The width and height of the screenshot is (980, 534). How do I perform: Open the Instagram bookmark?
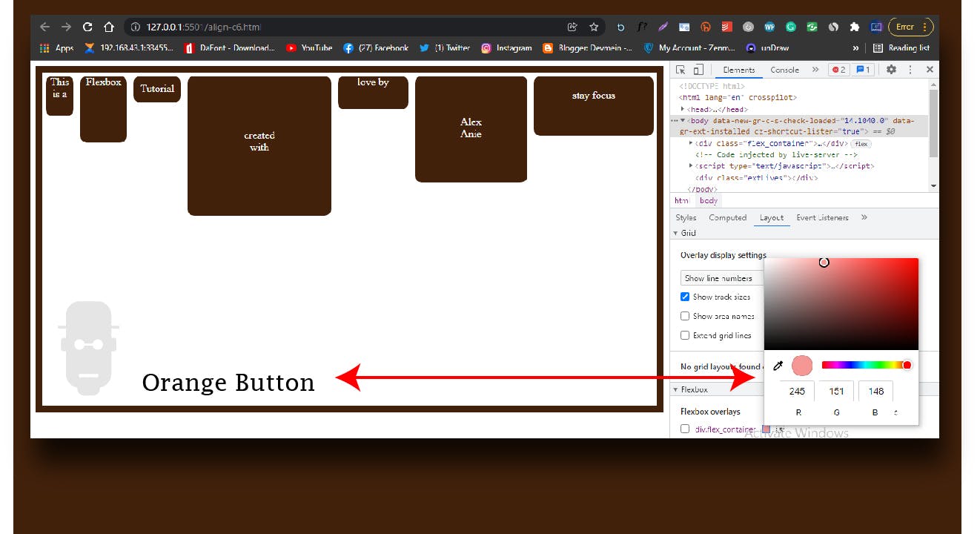pyautogui.click(x=506, y=47)
